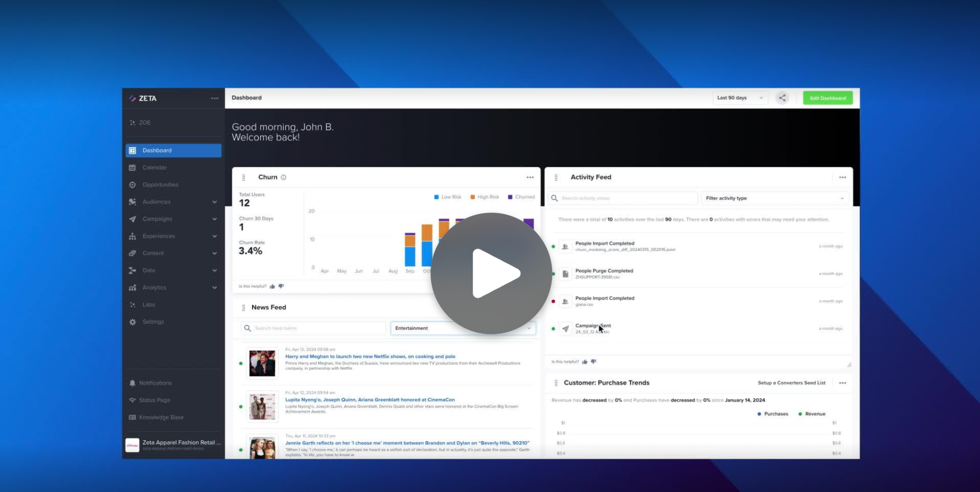This screenshot has height=492, width=980.
Task: Toggle the Revenue legend series
Action: click(812, 414)
